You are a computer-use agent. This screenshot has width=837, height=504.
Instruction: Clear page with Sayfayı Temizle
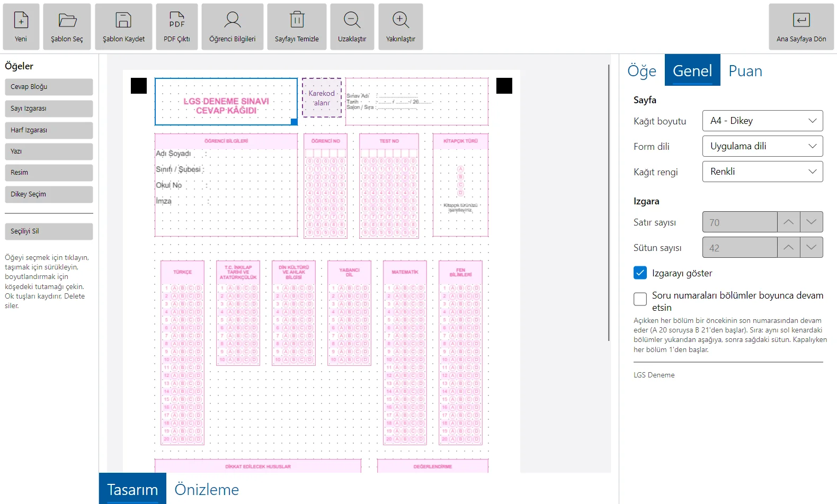pyautogui.click(x=297, y=27)
